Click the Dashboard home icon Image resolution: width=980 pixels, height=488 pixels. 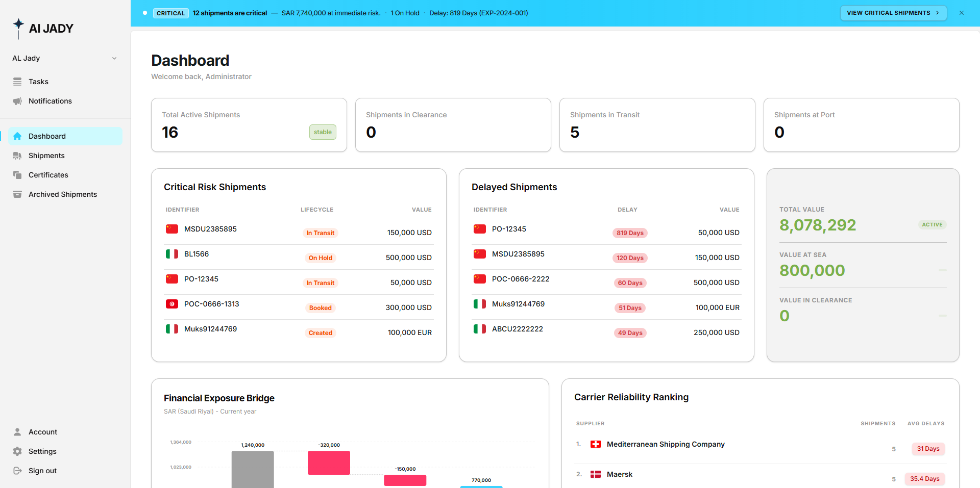17,136
